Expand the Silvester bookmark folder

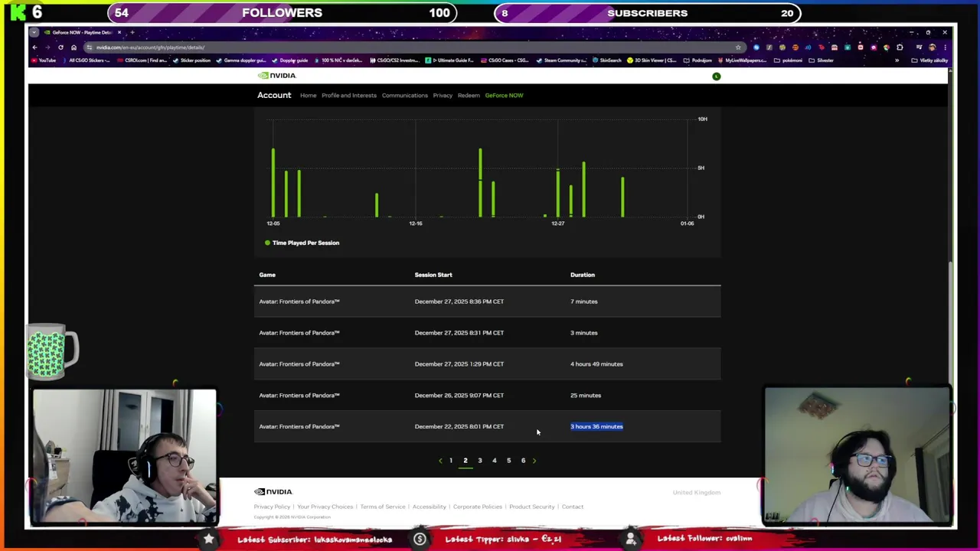[822, 60]
